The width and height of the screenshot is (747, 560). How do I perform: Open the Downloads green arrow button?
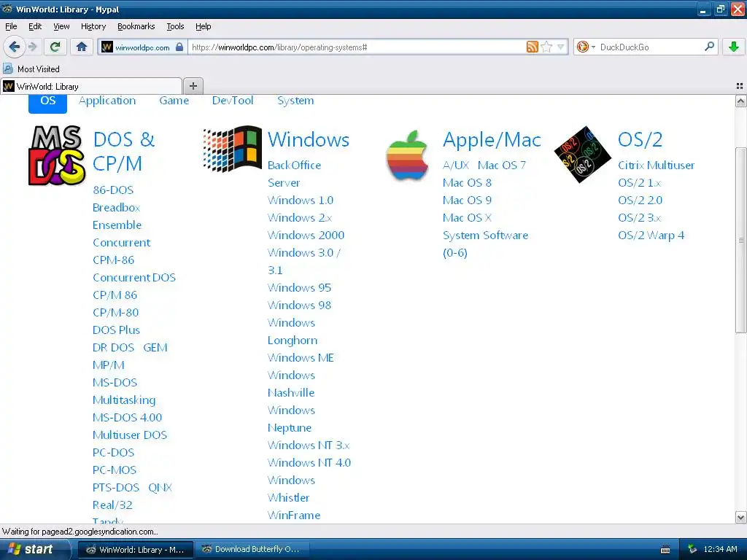pyautogui.click(x=734, y=47)
